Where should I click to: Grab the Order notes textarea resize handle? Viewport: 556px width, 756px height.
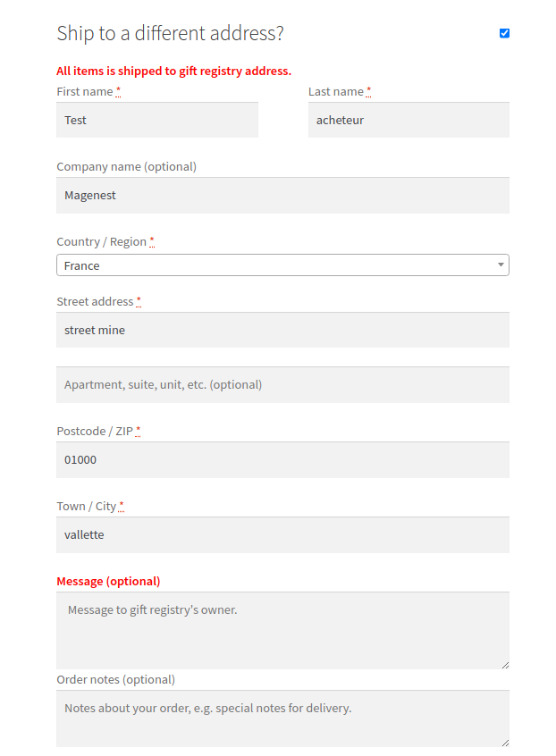pyautogui.click(x=505, y=742)
